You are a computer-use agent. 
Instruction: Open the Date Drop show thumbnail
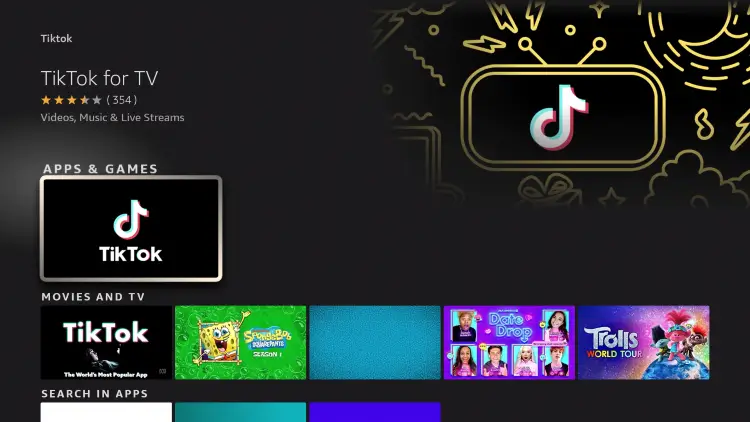[x=509, y=343]
